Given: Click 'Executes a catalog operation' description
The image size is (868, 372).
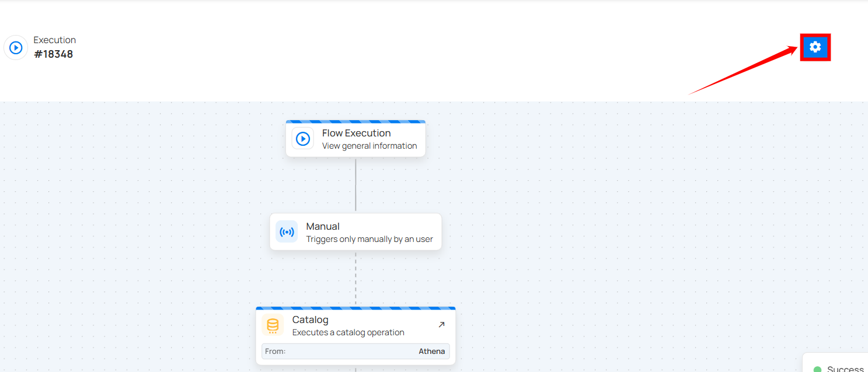Looking at the screenshot, I should pyautogui.click(x=348, y=332).
